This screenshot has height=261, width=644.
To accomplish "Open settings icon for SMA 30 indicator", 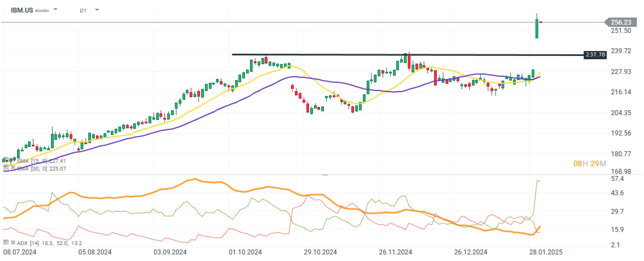I will [6, 167].
